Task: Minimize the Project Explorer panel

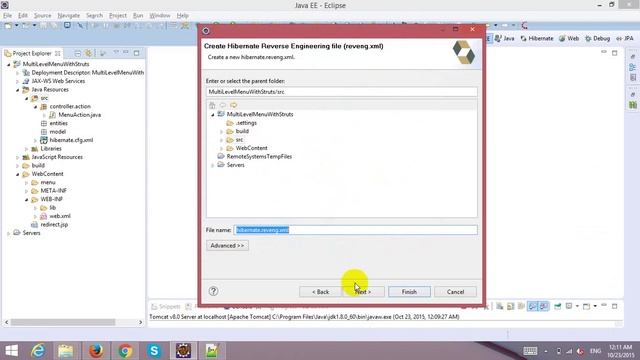Action: coord(126,53)
